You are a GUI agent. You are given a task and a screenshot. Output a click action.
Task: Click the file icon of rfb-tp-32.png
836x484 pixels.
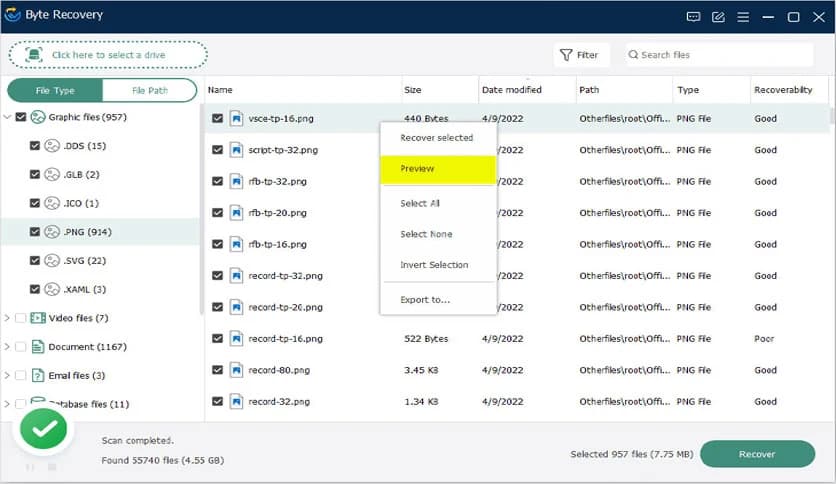[x=236, y=181]
